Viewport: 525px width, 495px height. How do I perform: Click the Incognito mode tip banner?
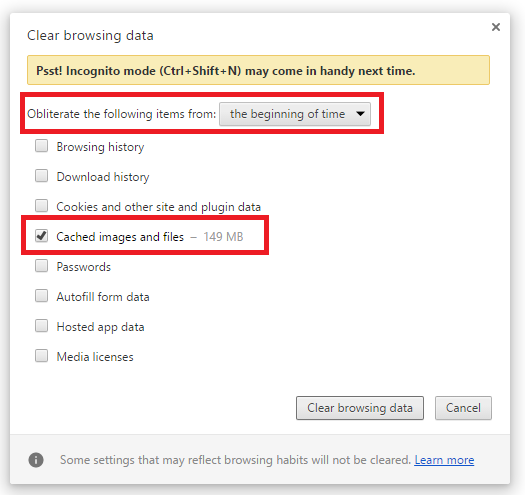click(258, 70)
